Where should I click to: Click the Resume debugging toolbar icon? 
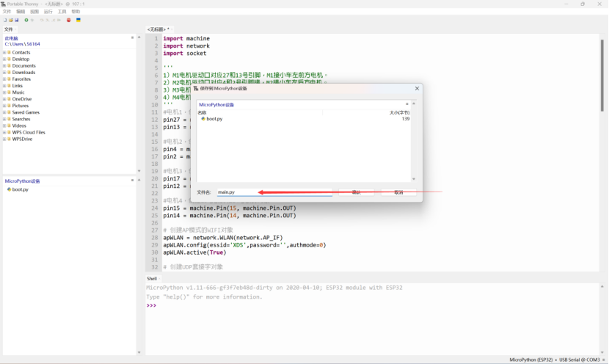(x=59, y=20)
